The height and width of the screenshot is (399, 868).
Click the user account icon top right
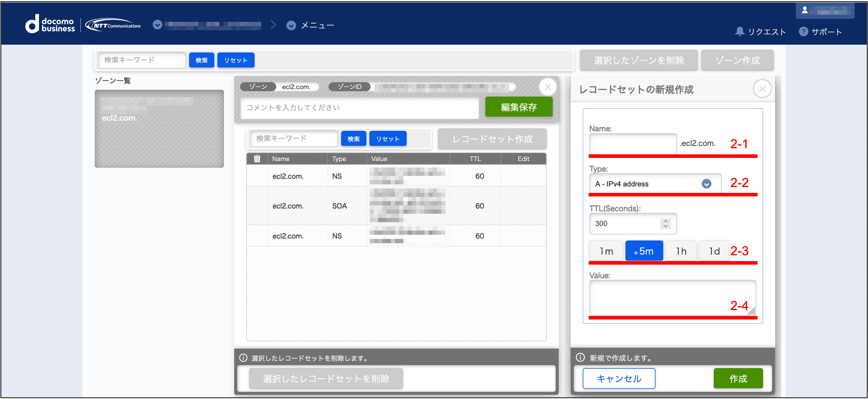coord(805,10)
